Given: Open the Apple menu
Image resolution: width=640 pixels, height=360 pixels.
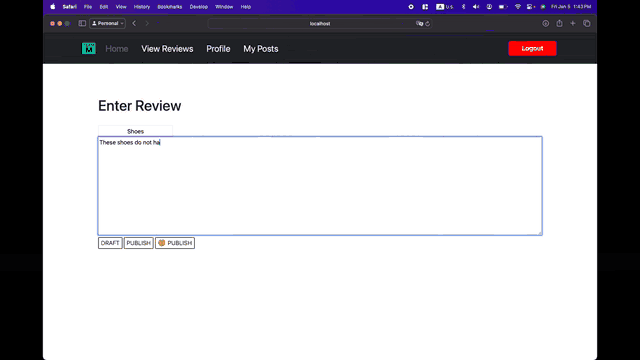Looking at the screenshot, I should (x=53, y=7).
